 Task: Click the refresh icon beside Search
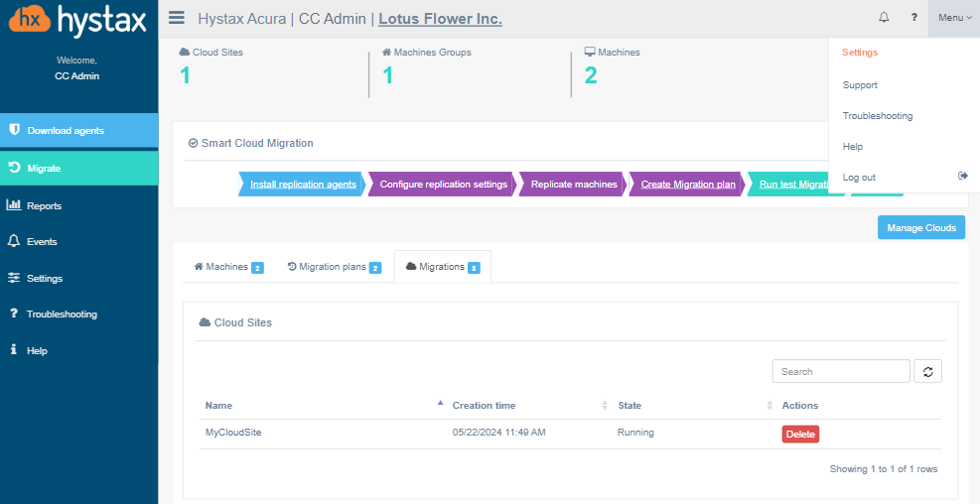click(927, 371)
